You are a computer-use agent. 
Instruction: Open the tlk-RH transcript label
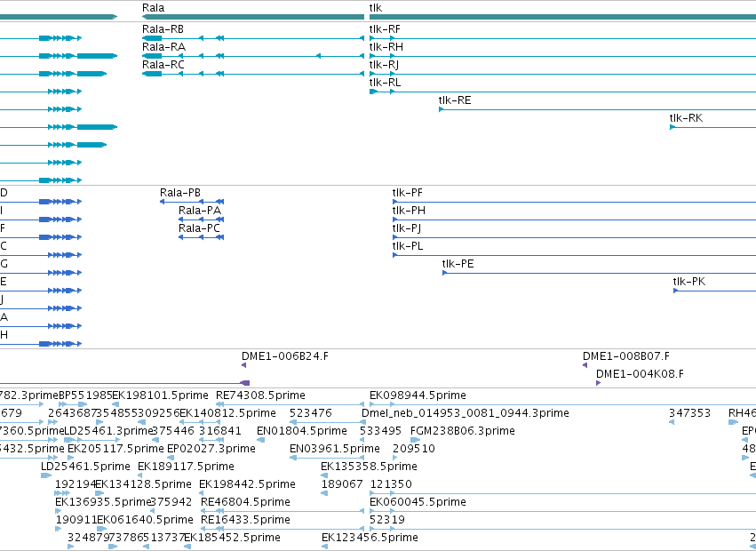(386, 47)
